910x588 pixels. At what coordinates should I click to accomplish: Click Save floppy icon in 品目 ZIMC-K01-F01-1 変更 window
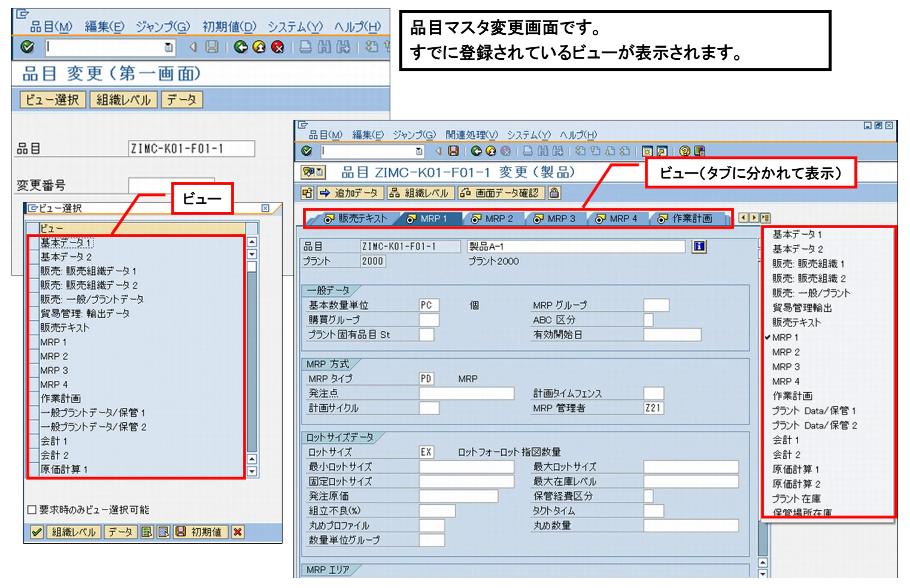coord(453,151)
